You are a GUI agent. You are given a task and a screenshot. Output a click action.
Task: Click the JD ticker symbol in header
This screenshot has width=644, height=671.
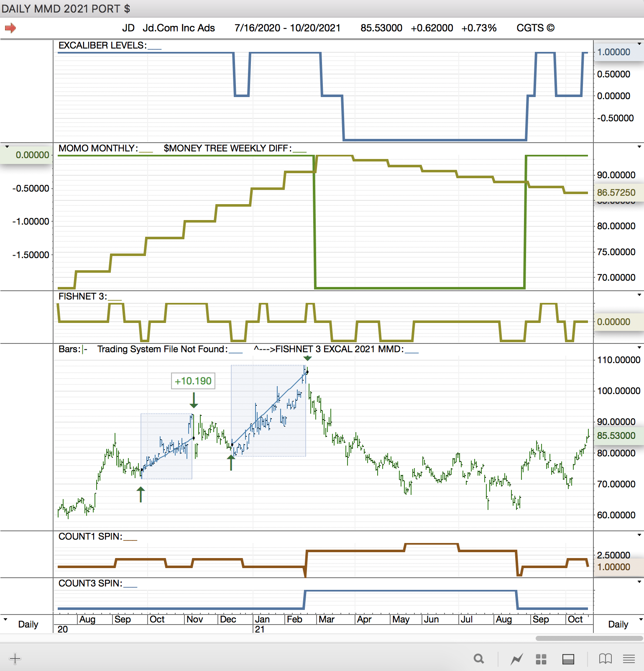pos(128,28)
